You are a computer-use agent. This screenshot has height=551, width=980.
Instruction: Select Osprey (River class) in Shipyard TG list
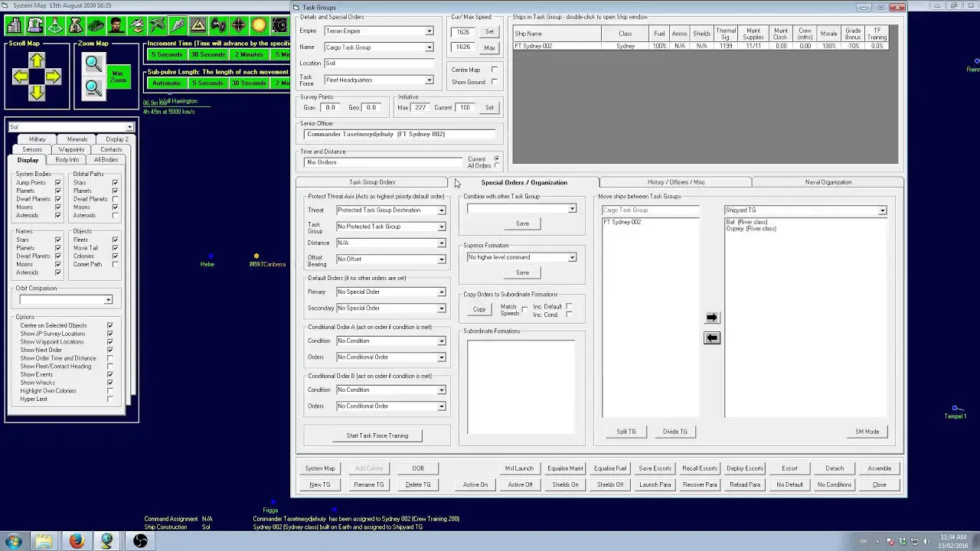coord(751,229)
